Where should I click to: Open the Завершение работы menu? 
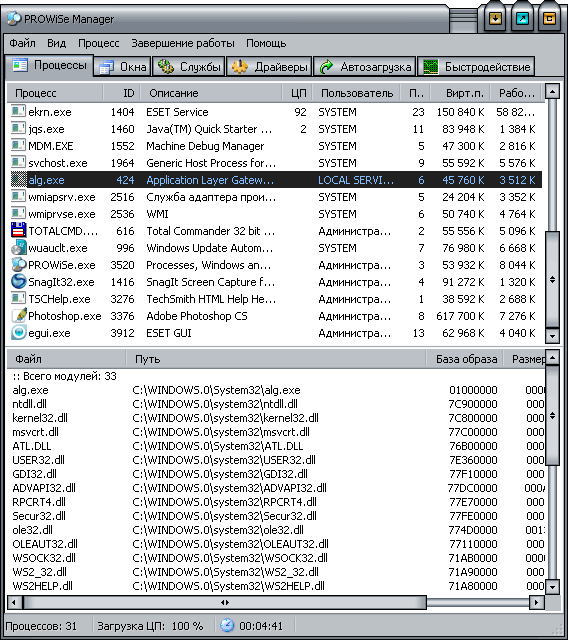(183, 43)
